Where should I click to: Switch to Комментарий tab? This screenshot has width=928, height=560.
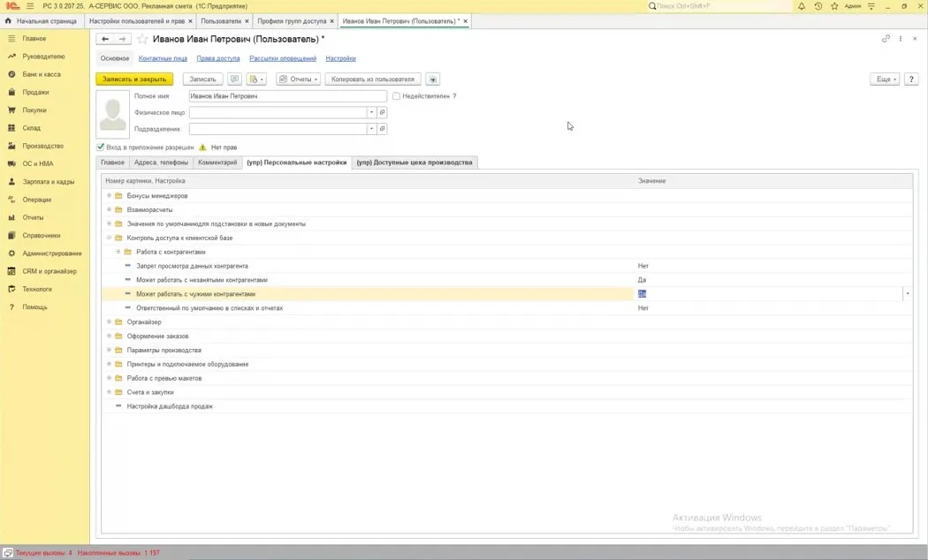(x=217, y=163)
